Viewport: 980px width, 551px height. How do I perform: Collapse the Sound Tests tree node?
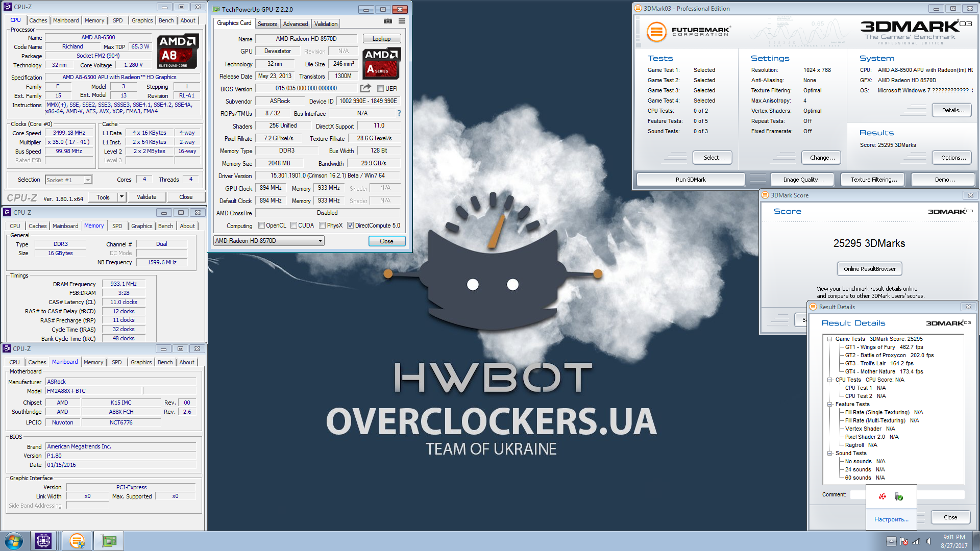point(830,453)
